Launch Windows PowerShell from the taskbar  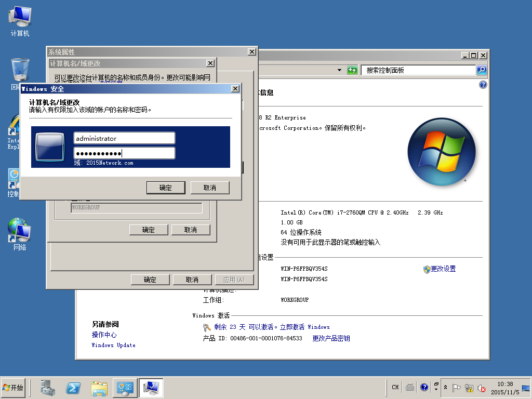[x=73, y=388]
